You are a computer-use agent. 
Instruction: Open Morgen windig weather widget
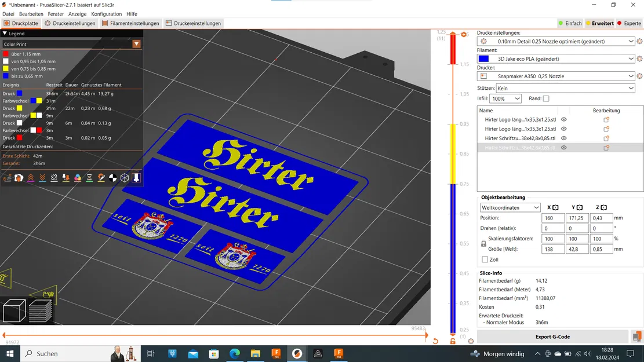click(x=498, y=353)
